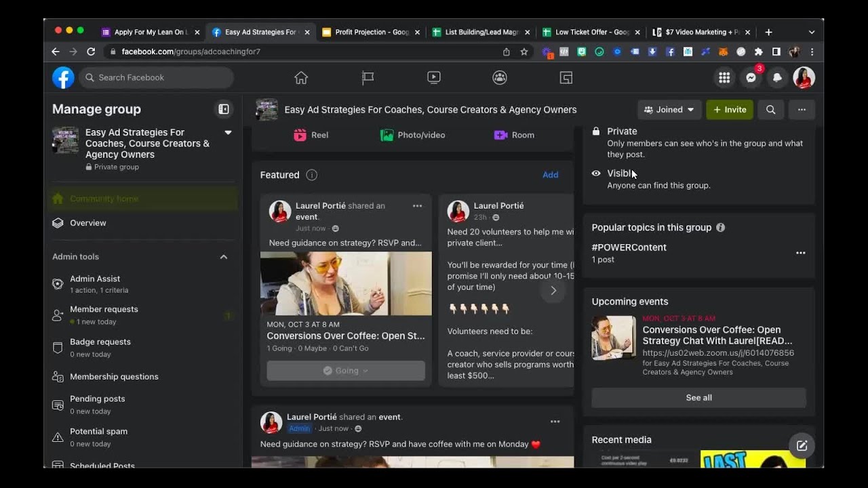Collapse the Admin tools section
868x488 pixels.
coord(224,257)
